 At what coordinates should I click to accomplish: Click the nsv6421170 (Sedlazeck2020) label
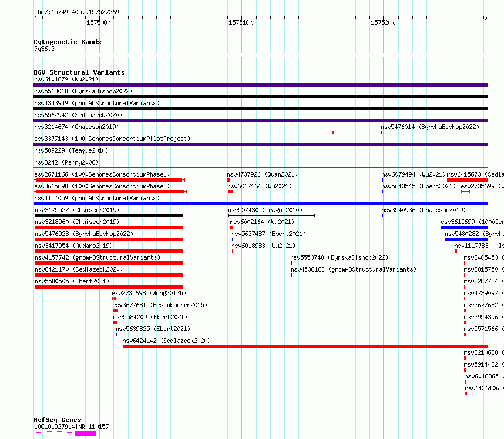79,269
